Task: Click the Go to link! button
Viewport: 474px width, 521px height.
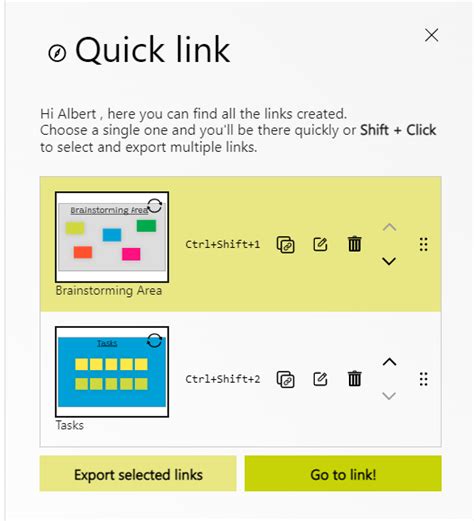Action: pos(343,474)
